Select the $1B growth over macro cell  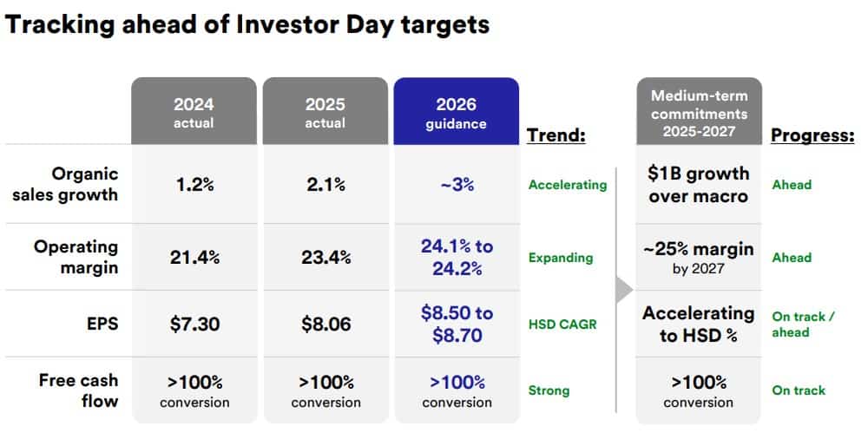699,184
